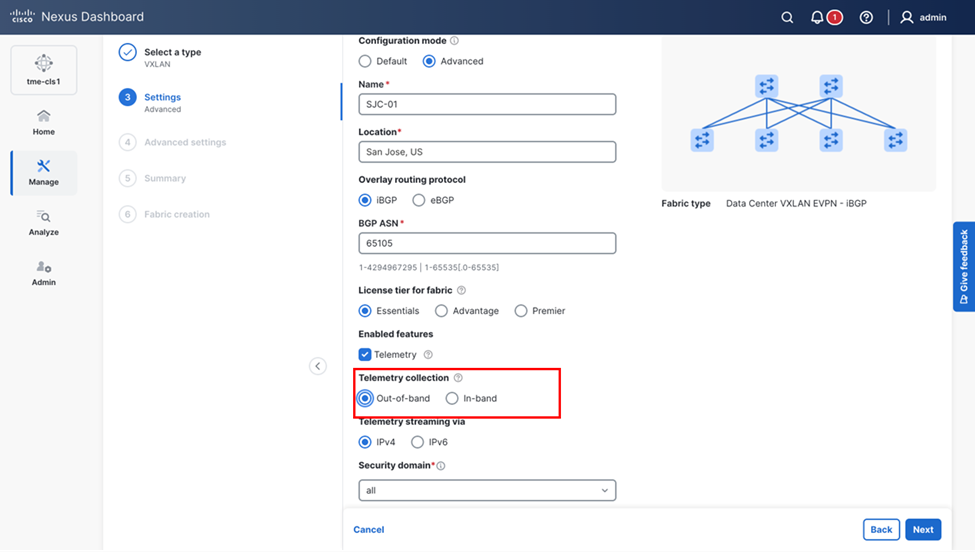
Task: Click the notification count badge 1
Action: [x=834, y=17]
